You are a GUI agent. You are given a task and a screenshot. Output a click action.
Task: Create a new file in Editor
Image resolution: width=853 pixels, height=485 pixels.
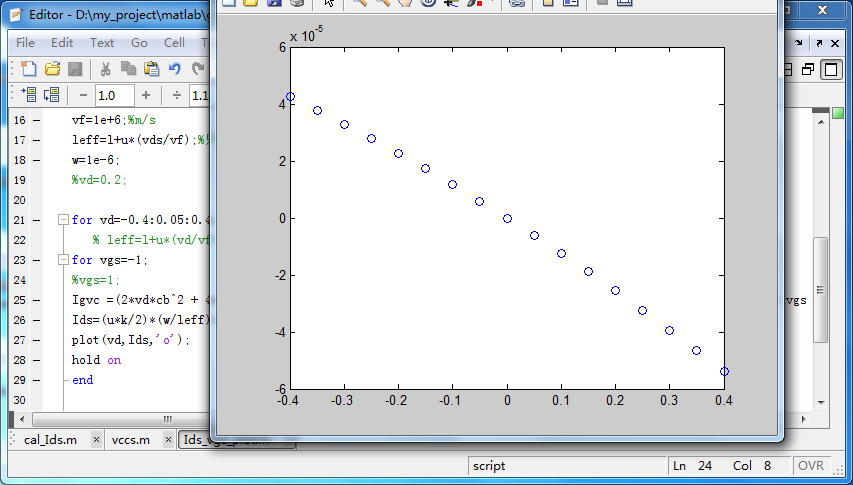(28, 69)
